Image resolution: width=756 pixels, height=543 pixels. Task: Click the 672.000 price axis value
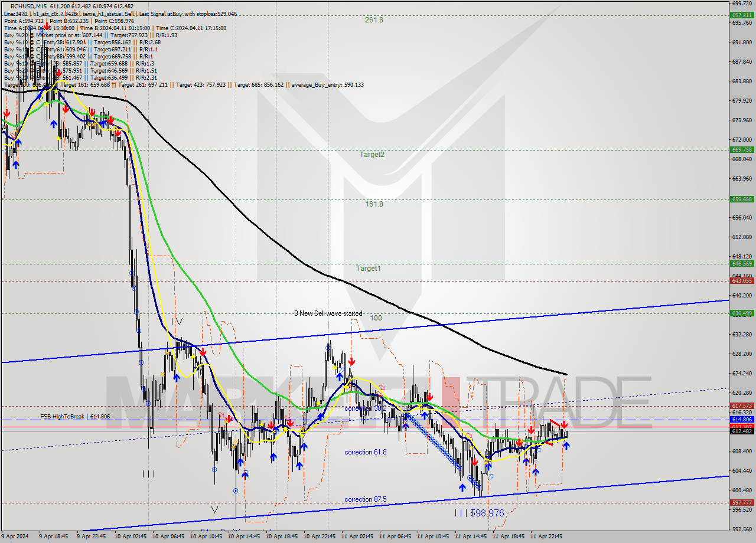(x=742, y=139)
